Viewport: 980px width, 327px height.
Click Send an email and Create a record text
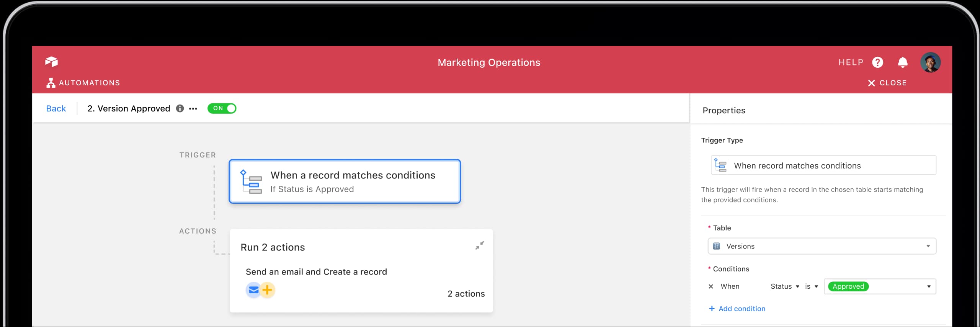[x=316, y=272]
